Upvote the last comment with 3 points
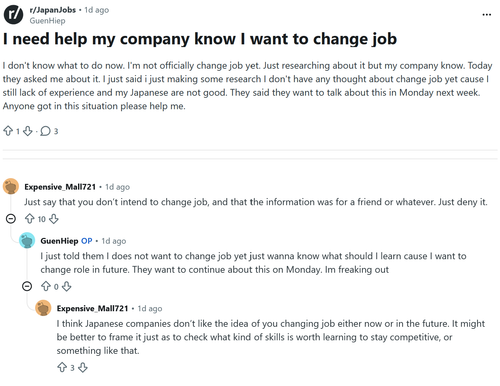This screenshot has height=386, width=500. (x=62, y=368)
